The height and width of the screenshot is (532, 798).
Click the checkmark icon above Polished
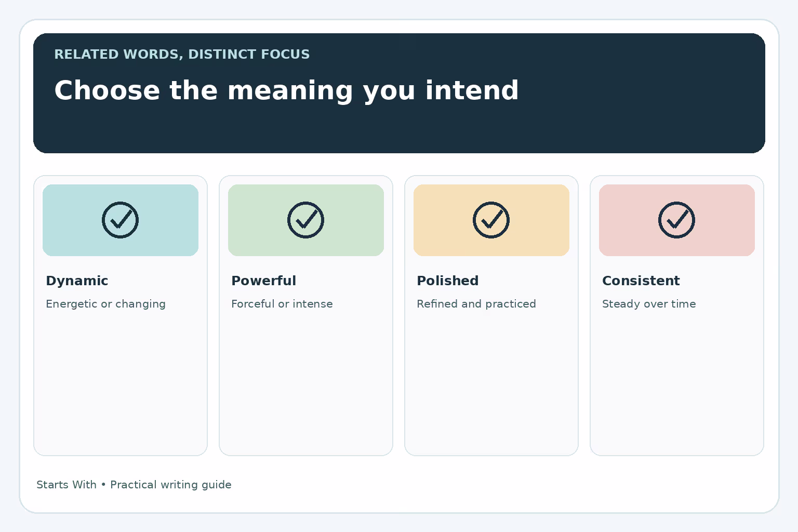tap(491, 220)
